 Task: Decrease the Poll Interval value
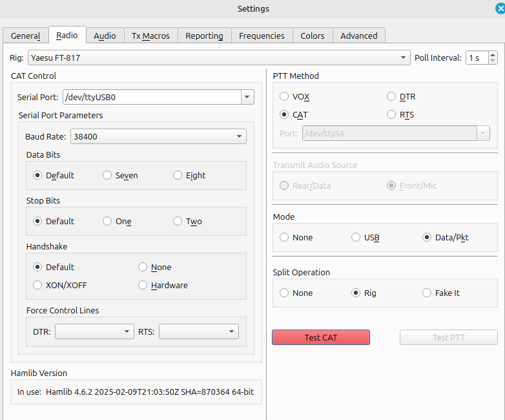click(x=493, y=61)
